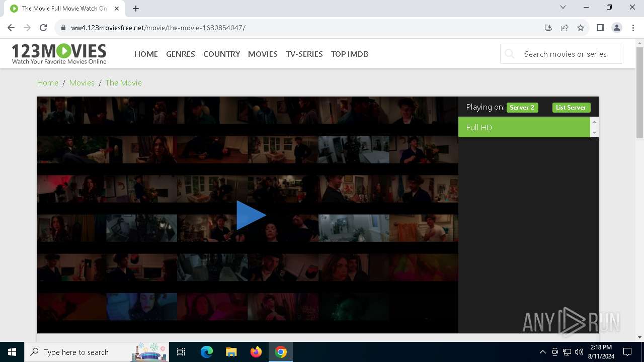644x362 pixels.
Task: Launch Firefox from taskbar
Action: 256,352
